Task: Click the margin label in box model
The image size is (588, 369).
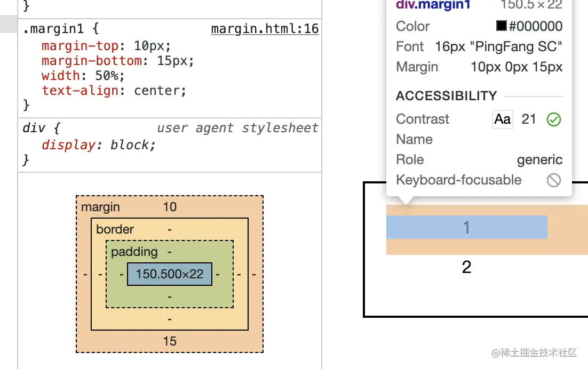Action: [100, 207]
